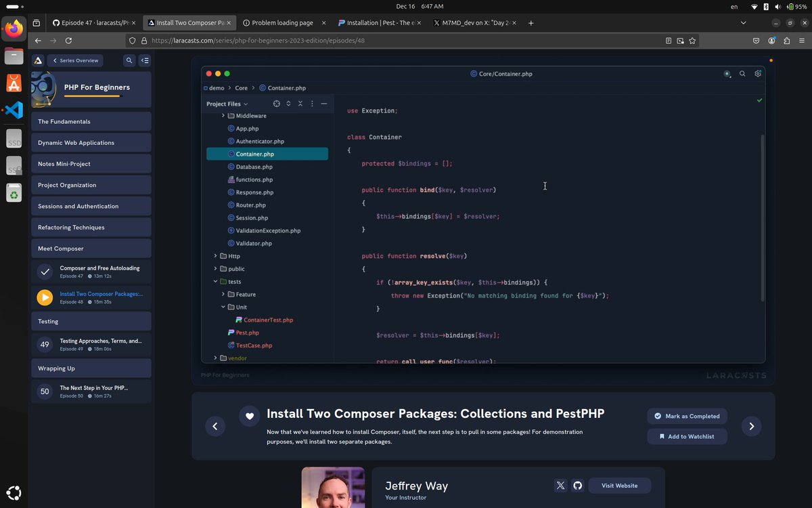Open the sidebar search magnifier icon

tap(129, 60)
